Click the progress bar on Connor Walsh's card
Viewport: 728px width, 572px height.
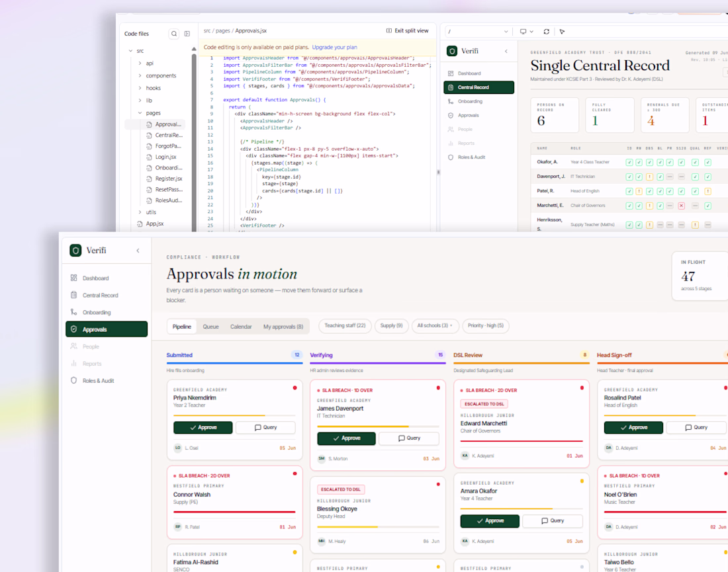234,512
